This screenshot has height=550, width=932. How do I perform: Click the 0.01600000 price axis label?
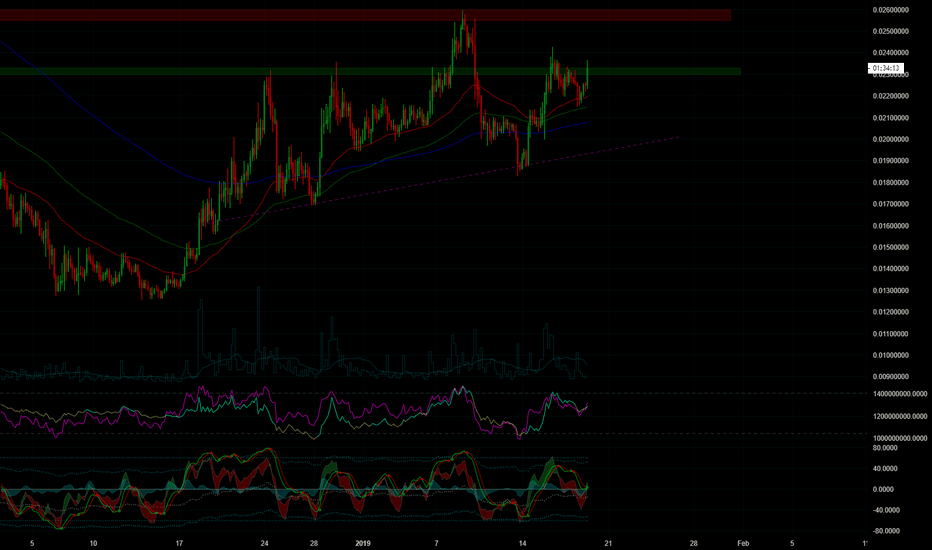[x=890, y=226]
